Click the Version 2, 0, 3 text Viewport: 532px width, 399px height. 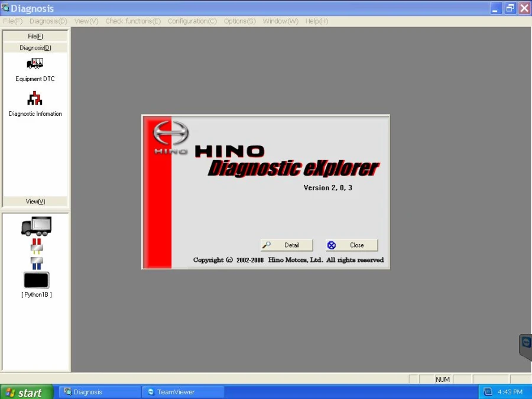tap(327, 187)
